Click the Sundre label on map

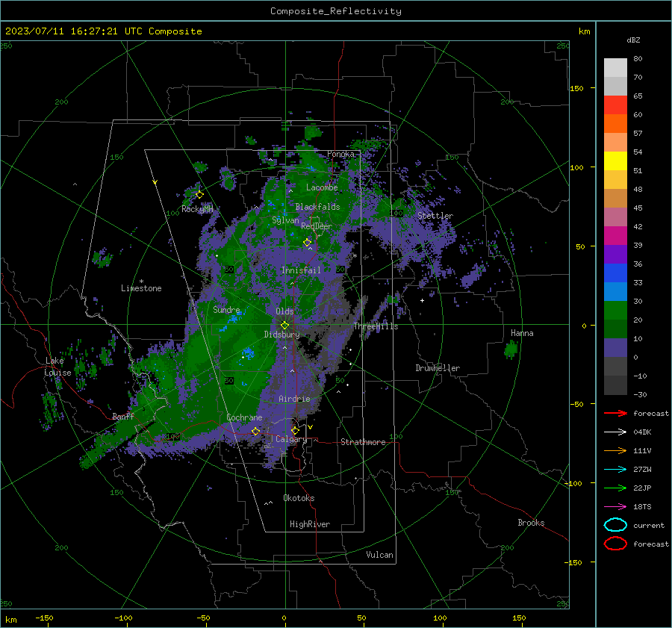pos(226,309)
